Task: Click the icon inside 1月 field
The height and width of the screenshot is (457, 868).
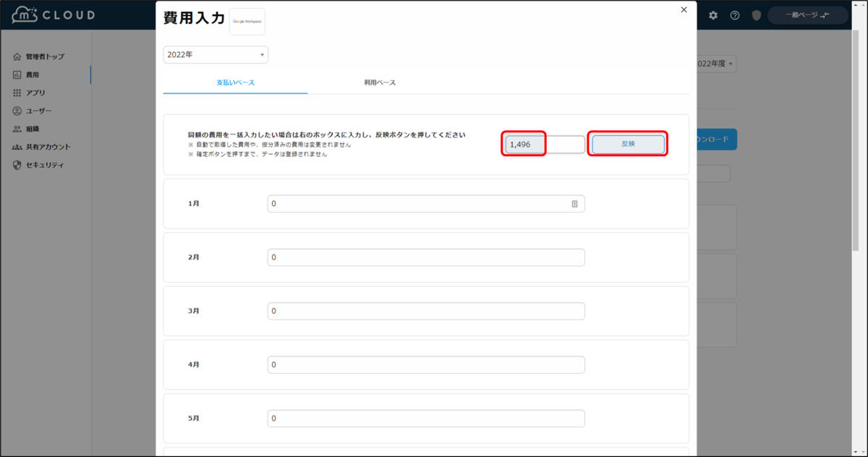Action: click(575, 204)
